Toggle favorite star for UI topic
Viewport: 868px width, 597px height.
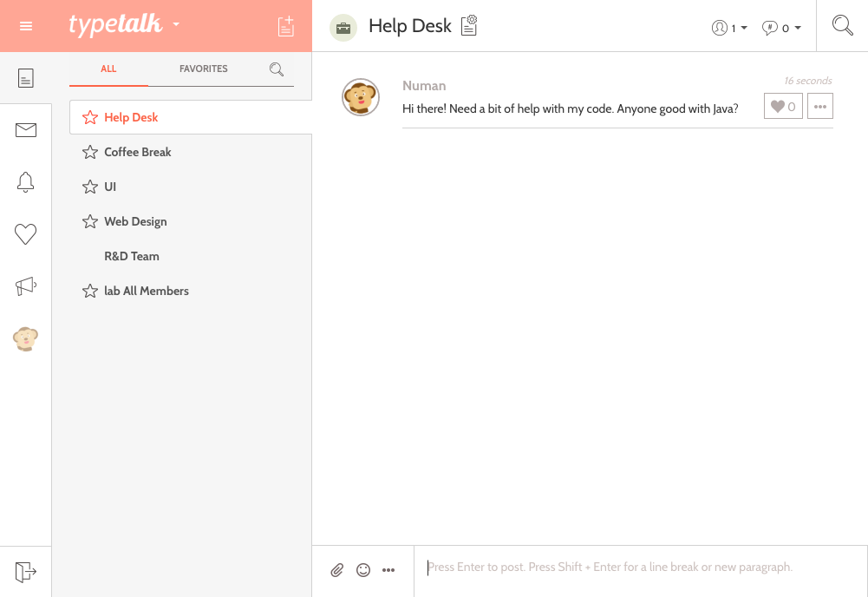[89, 187]
